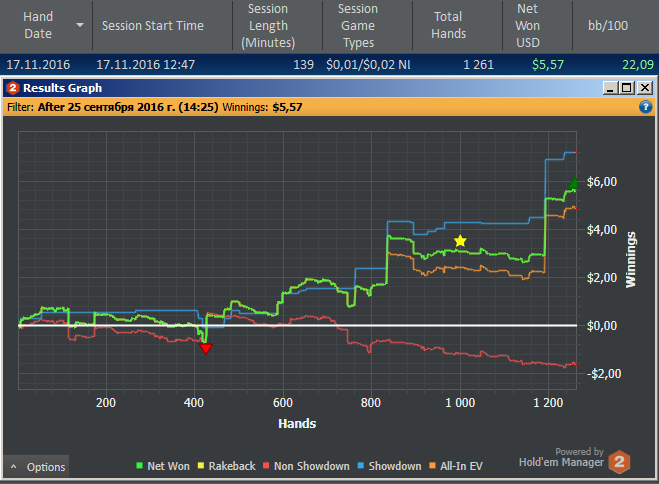Viewport: 659px width, 484px height.
Task: Click the Winnings y-axis title
Action: pos(630,260)
